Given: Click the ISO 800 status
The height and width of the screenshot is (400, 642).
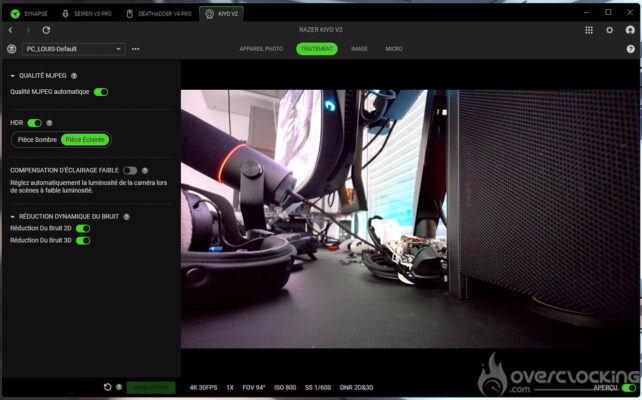Looking at the screenshot, I should point(285,387).
